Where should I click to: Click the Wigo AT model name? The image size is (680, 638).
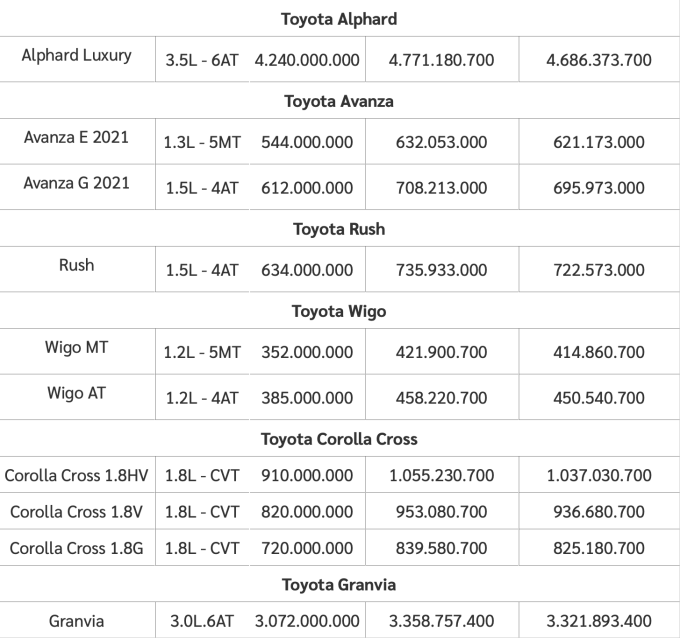(x=76, y=393)
